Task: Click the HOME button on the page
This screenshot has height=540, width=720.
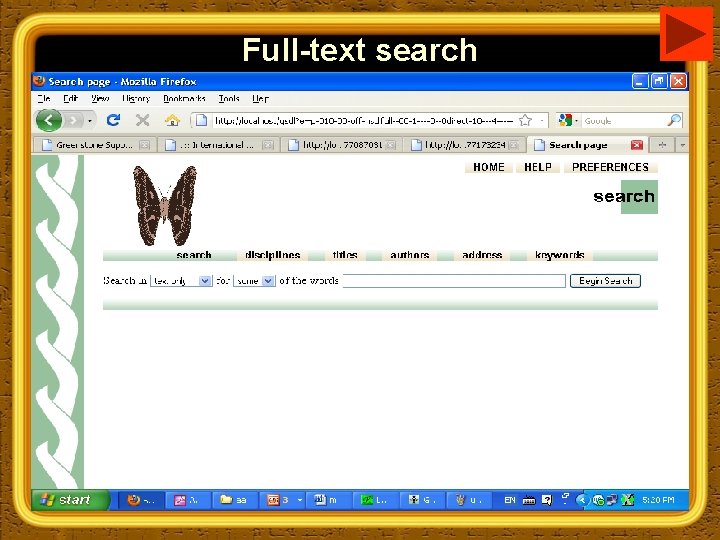Action: [489, 167]
